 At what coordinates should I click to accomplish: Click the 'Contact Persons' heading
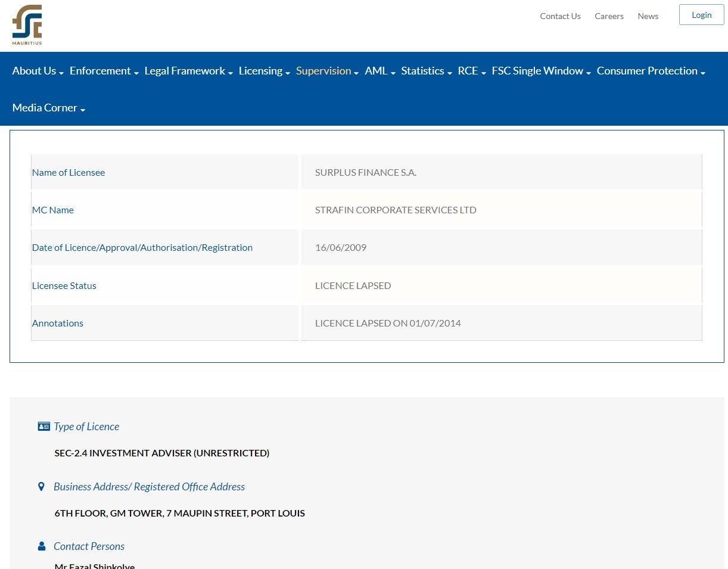tap(89, 546)
